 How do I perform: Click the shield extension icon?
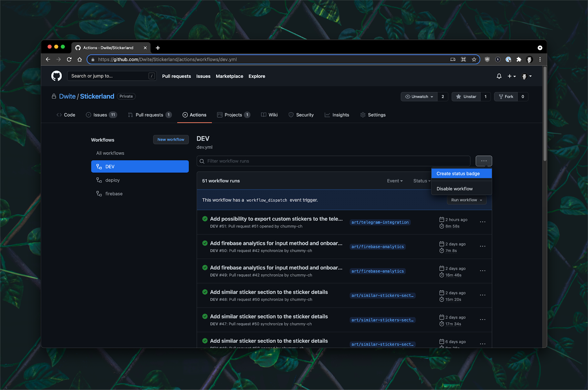pos(487,59)
